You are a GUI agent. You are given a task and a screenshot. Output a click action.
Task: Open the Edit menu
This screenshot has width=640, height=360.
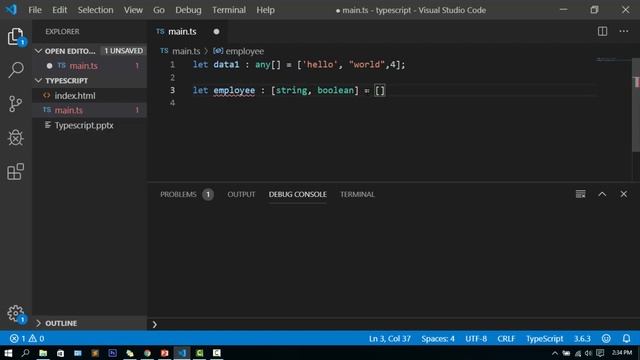coord(60,10)
